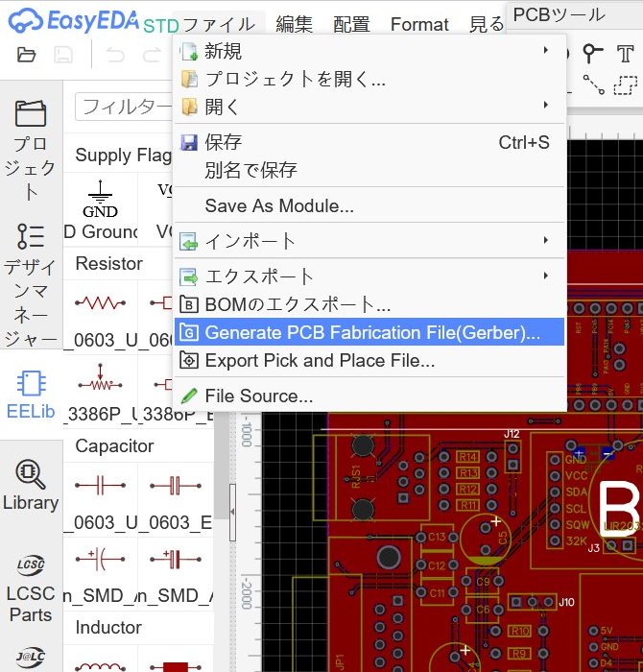Expand the 開く submenu
This screenshot has width=643, height=672.
point(545,105)
